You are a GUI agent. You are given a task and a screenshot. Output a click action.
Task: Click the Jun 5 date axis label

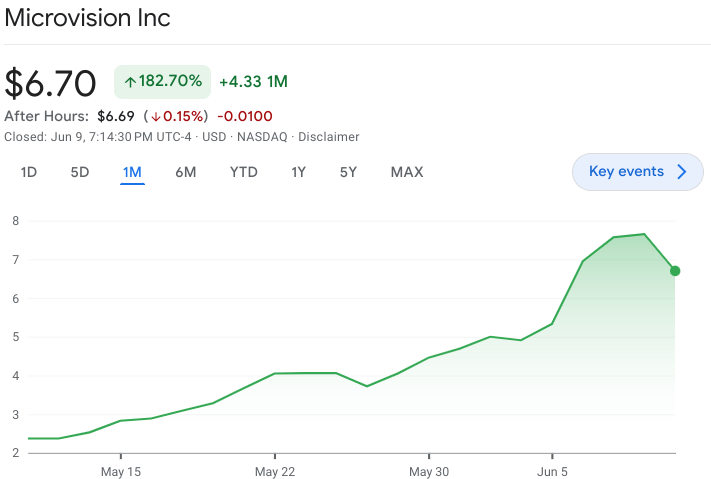(552, 471)
